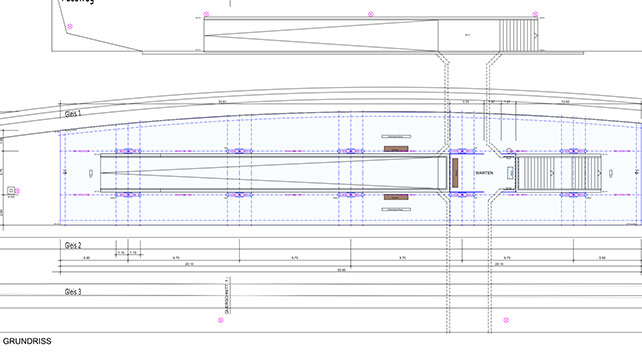Click the brown bench above the ramp

point(396,149)
